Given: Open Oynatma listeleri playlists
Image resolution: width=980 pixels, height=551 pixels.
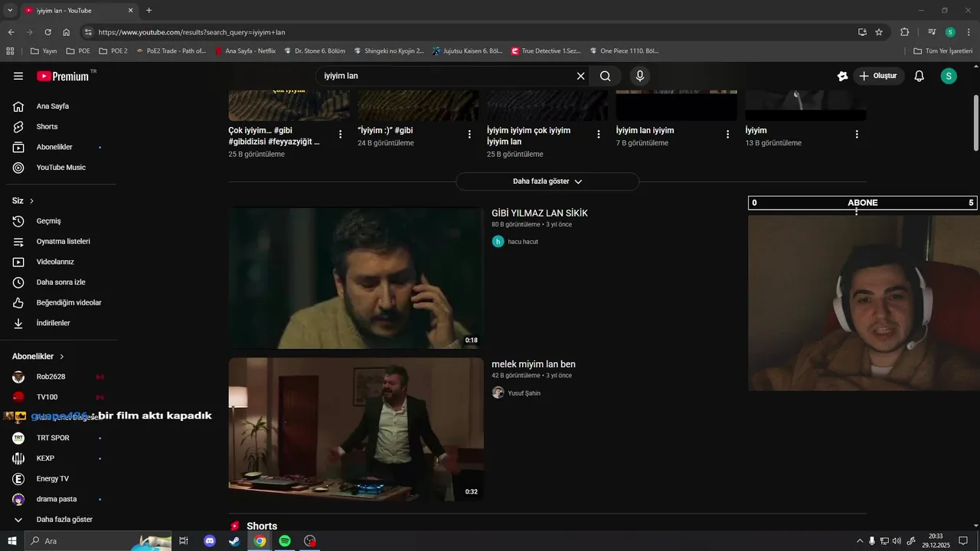Looking at the screenshot, I should 61,241.
